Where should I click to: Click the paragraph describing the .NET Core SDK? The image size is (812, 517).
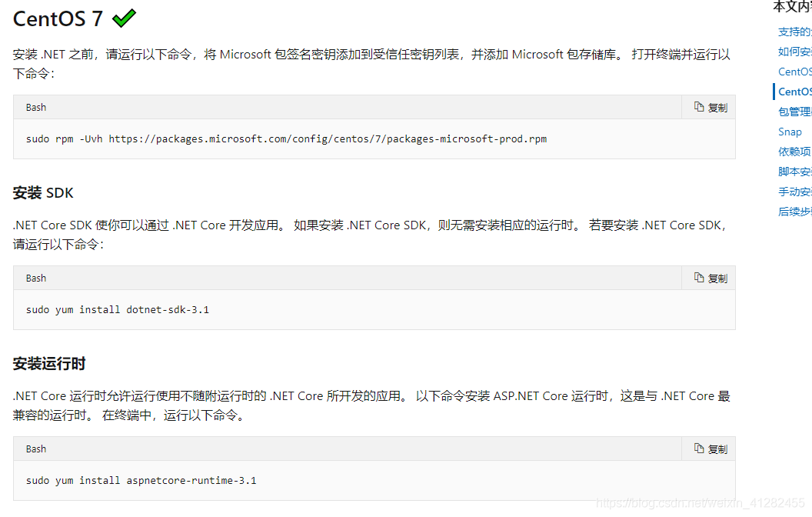click(x=371, y=235)
